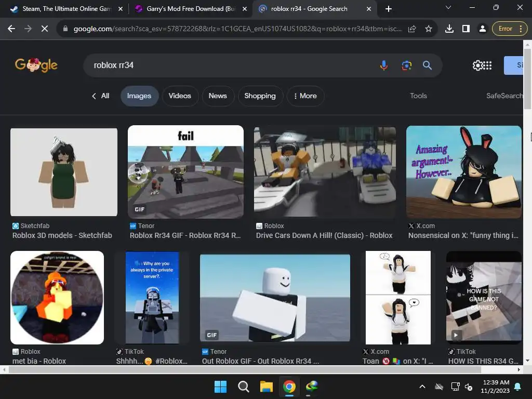The image size is (532, 399).
Task: Open the clock showing 12:39 AM
Action: click(x=495, y=387)
